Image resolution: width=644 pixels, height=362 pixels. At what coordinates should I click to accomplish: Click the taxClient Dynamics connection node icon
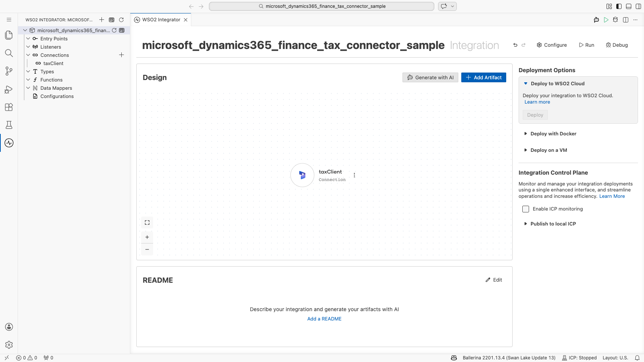tap(302, 175)
